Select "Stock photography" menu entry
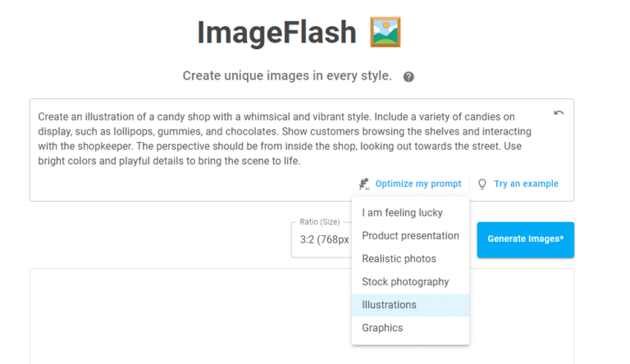Viewport: 630px width, 364px height. (405, 282)
